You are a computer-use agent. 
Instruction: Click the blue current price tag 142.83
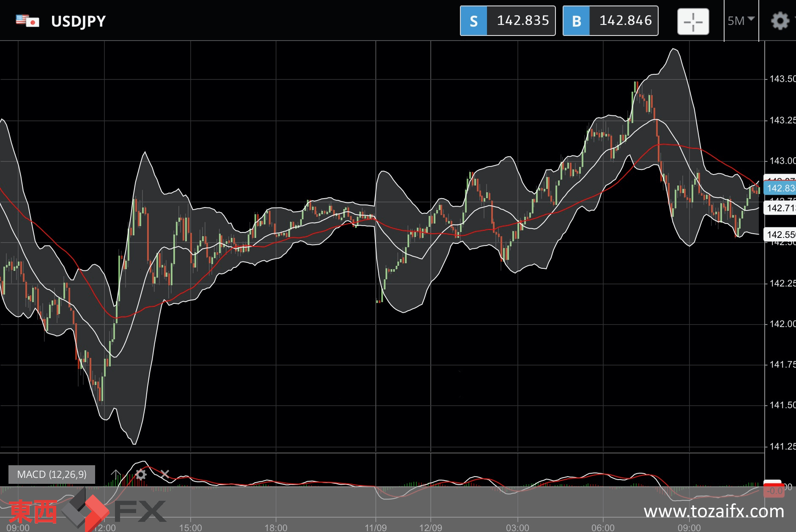pyautogui.click(x=780, y=188)
